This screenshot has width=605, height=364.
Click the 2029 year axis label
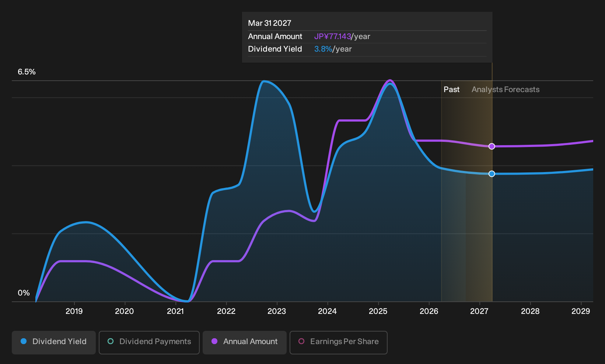[581, 311]
